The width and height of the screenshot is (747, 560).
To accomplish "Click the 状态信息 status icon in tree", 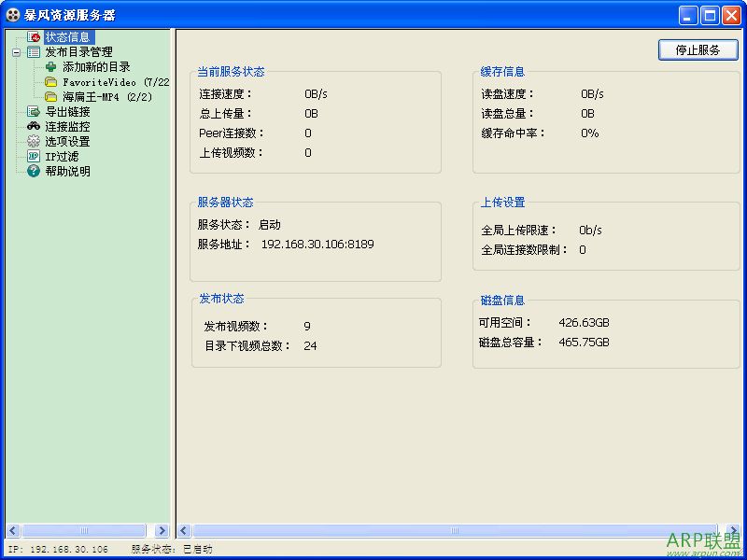I will 35,37.
